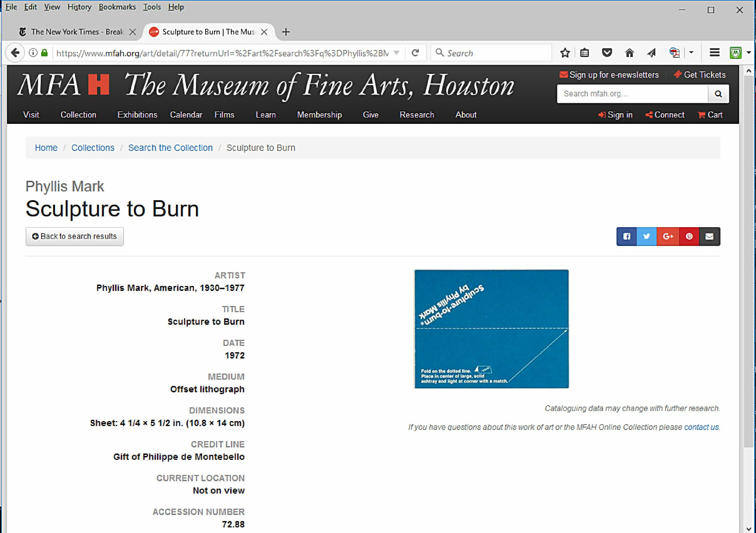The image size is (756, 533).
Task: Save page to Pocket
Action: coord(607,53)
